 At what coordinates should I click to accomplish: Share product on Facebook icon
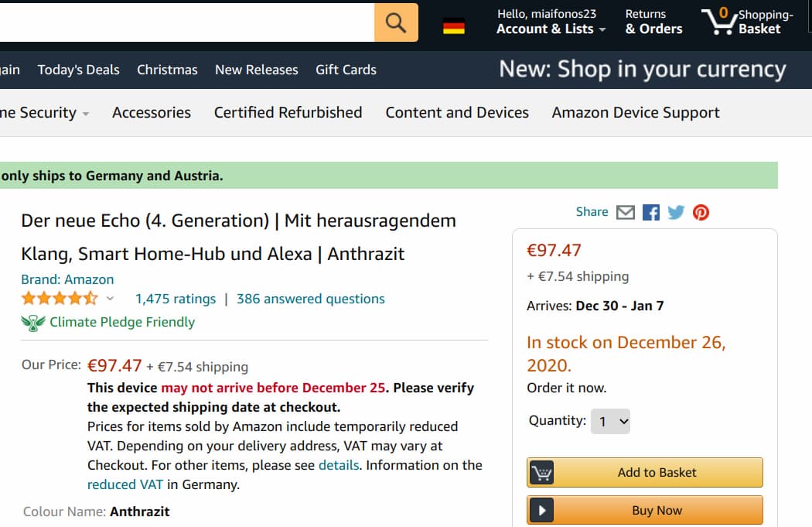click(651, 212)
